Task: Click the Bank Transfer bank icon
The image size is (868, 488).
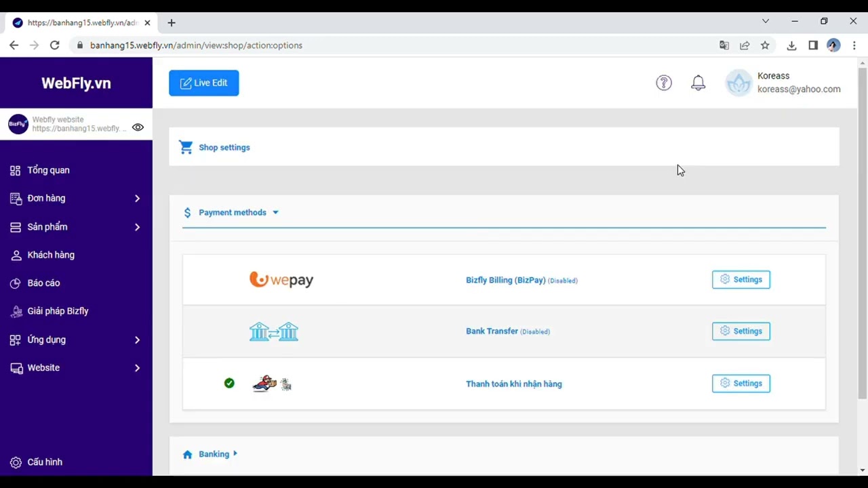Action: coord(274,331)
